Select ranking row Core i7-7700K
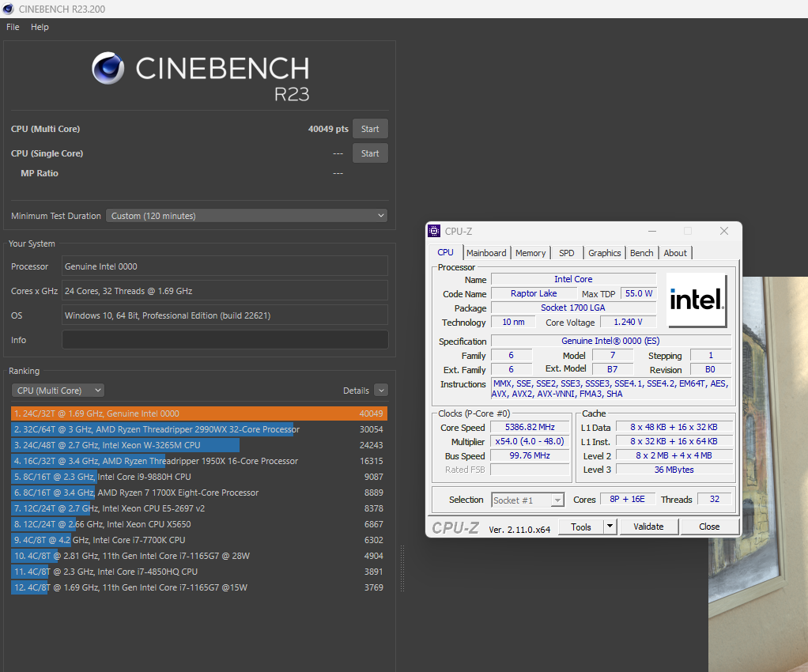Screen dimensions: 808x672 pos(199,540)
